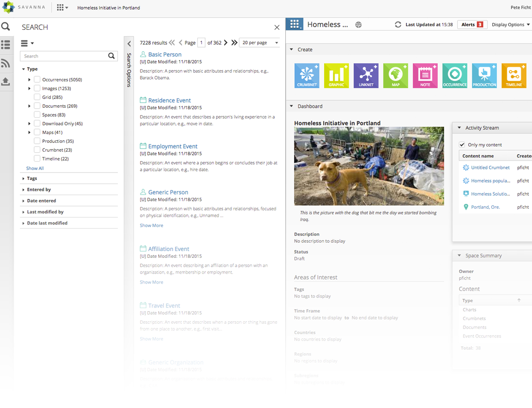This screenshot has height=408, width=532.
Task: Open the apps grid menu in header
Action: [62, 7]
